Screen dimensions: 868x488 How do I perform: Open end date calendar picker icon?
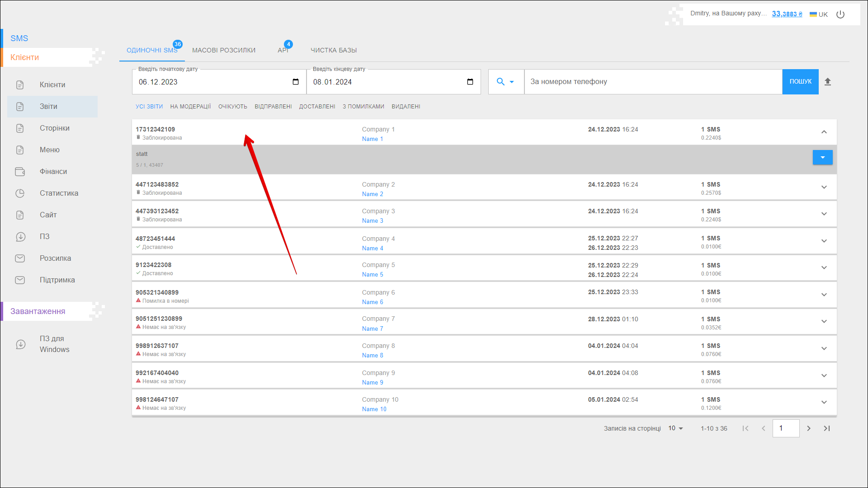[470, 82]
